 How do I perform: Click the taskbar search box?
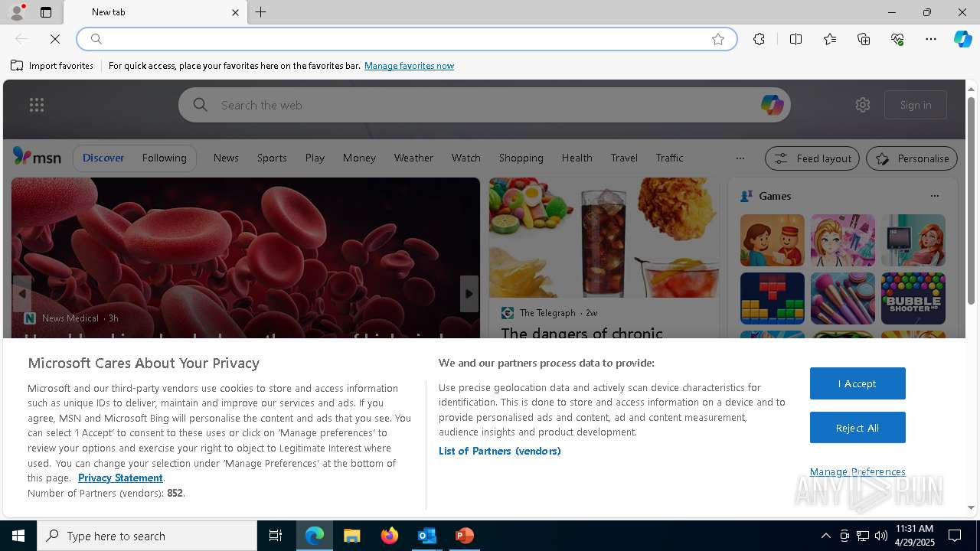pyautogui.click(x=147, y=536)
